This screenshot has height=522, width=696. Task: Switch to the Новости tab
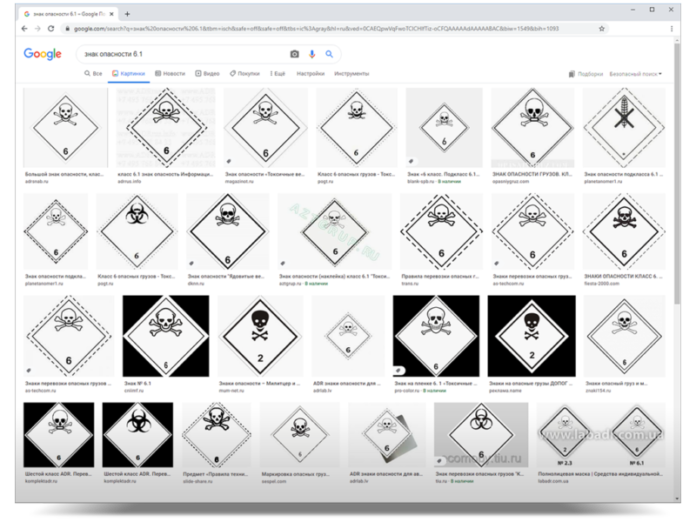[170, 74]
